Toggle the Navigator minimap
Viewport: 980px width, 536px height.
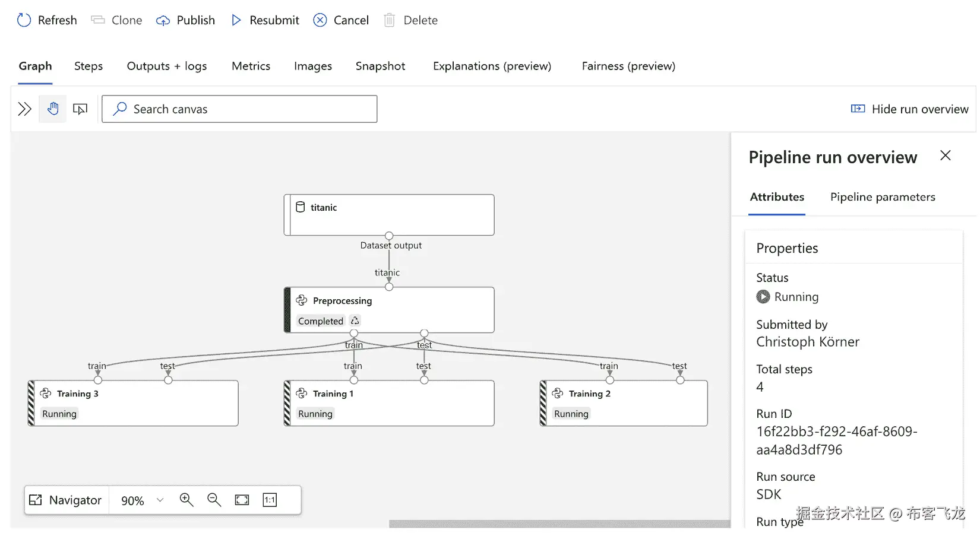(66, 500)
